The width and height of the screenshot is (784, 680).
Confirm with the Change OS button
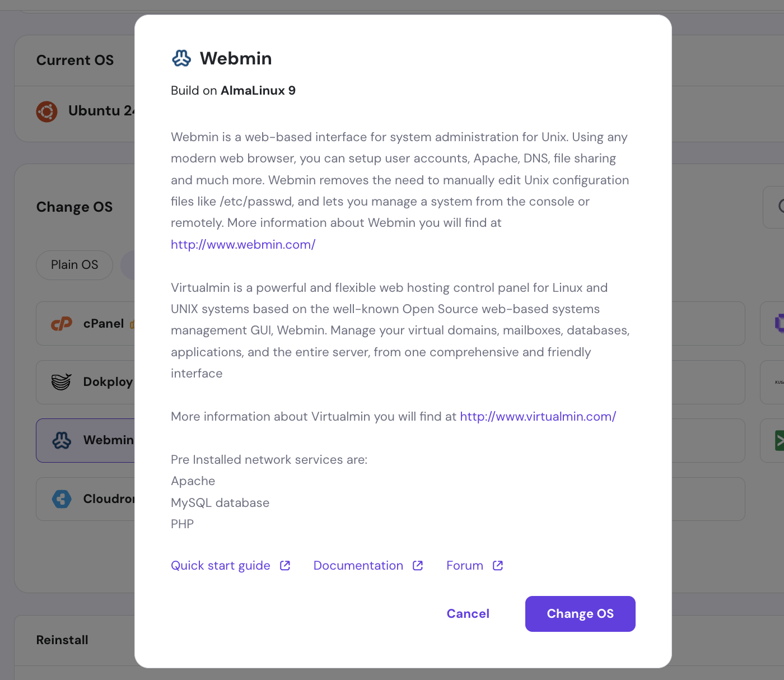coord(580,613)
